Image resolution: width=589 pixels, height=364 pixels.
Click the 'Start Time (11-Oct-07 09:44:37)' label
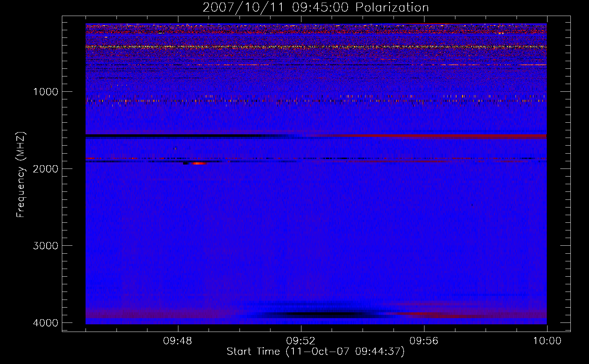[316, 352]
